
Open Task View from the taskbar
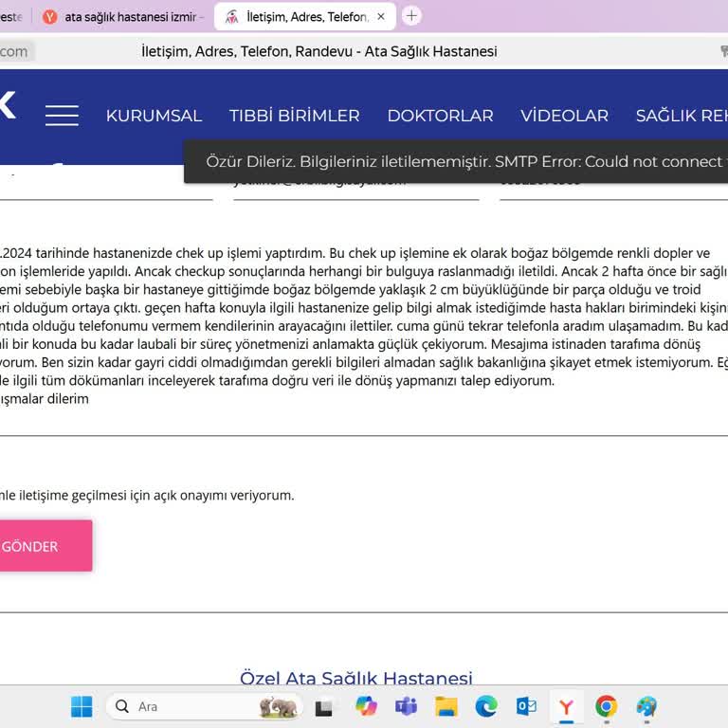pyautogui.click(x=323, y=707)
